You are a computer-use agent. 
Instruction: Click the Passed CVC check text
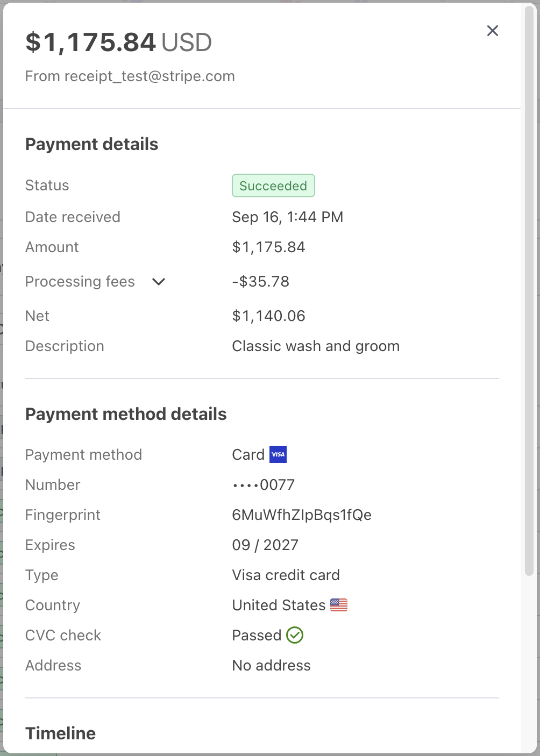(x=257, y=636)
